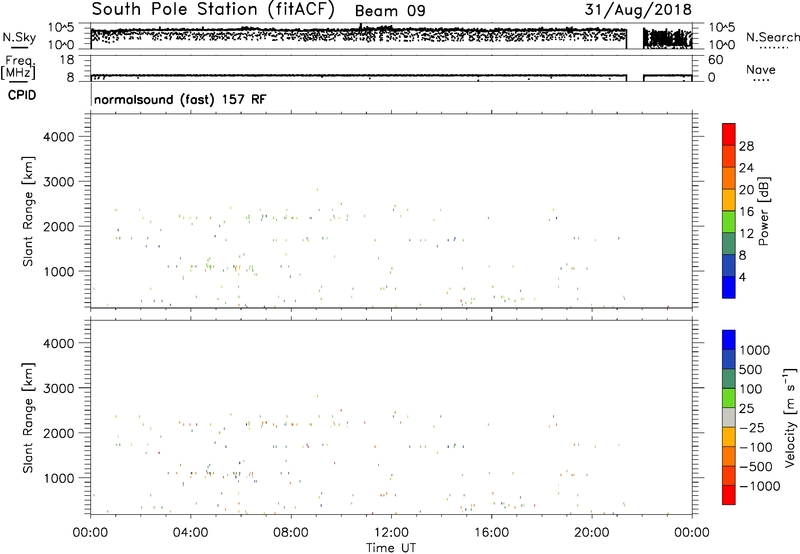Screen dimensions: 800x554
Task: Click the Nave dotted line legend sample
Action: pyautogui.click(x=761, y=81)
